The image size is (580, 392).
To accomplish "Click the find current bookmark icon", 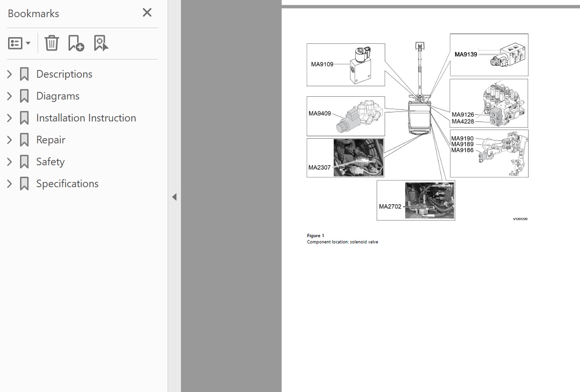I will (100, 43).
